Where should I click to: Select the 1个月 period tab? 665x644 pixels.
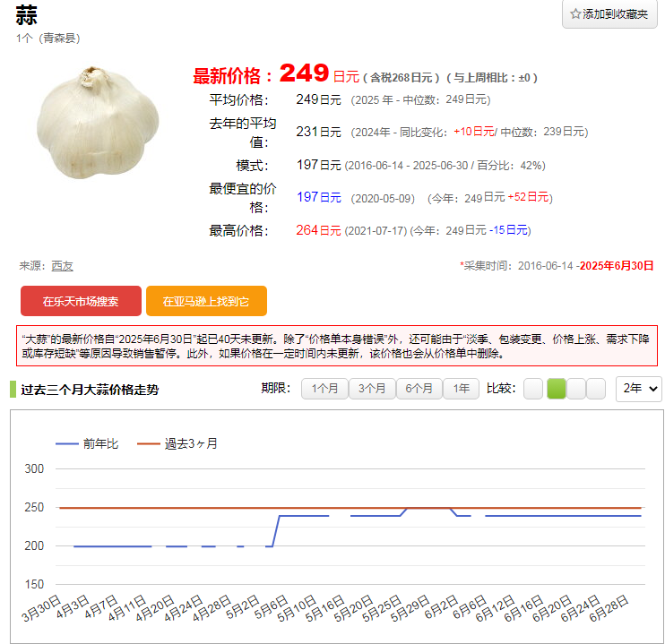[x=324, y=389]
